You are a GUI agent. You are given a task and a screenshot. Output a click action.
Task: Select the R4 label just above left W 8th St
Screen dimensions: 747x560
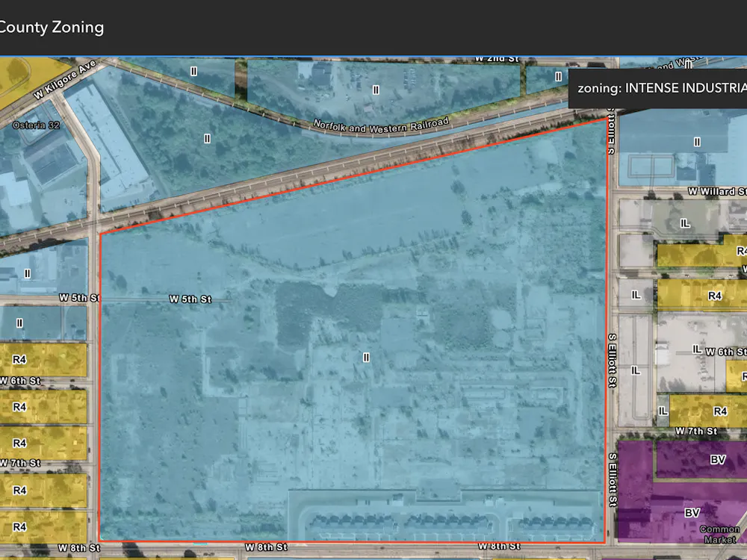click(x=19, y=526)
